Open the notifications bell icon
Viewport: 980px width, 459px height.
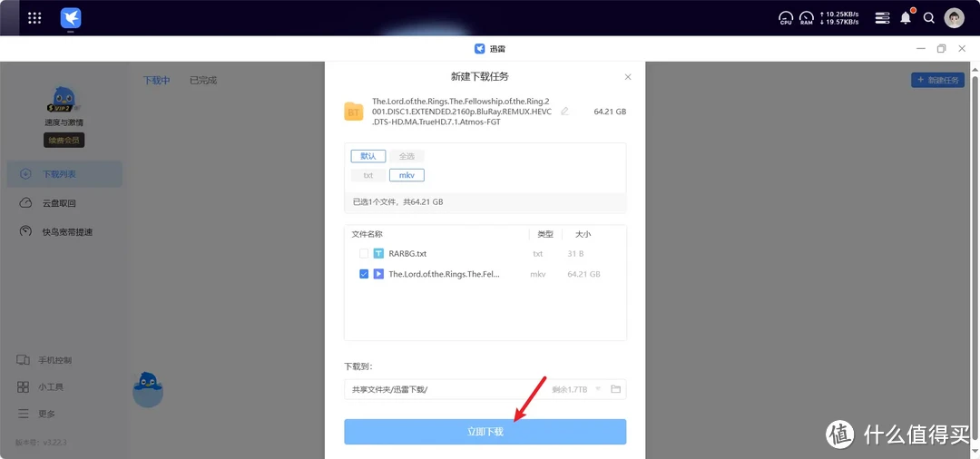[x=906, y=17]
